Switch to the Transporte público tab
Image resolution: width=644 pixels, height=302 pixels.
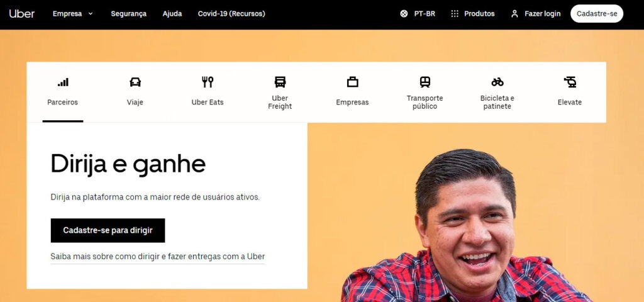click(425, 103)
